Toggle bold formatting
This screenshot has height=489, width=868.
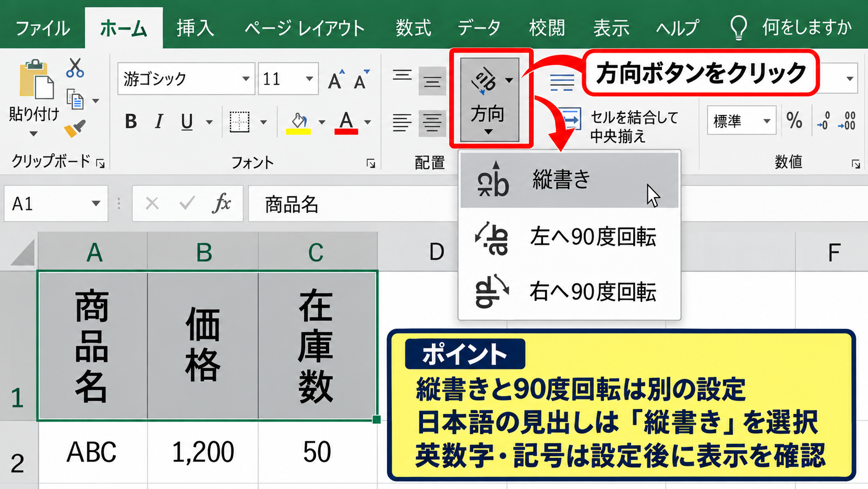(131, 122)
